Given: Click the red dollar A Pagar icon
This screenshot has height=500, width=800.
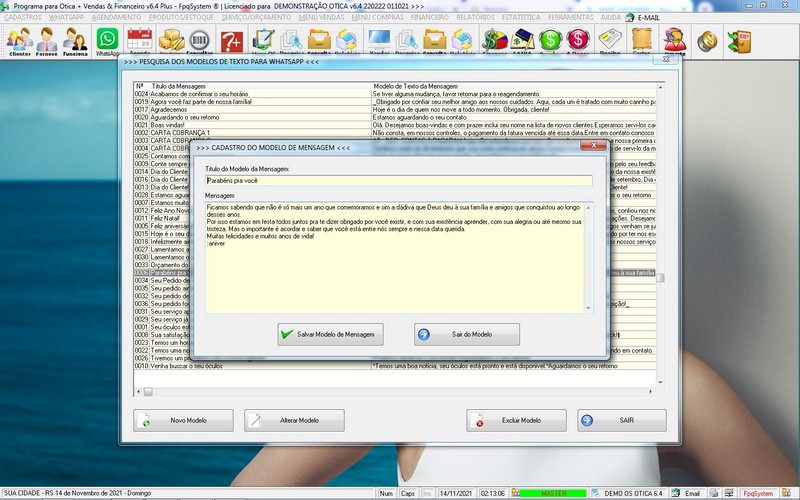Looking at the screenshot, I should click(x=578, y=41).
